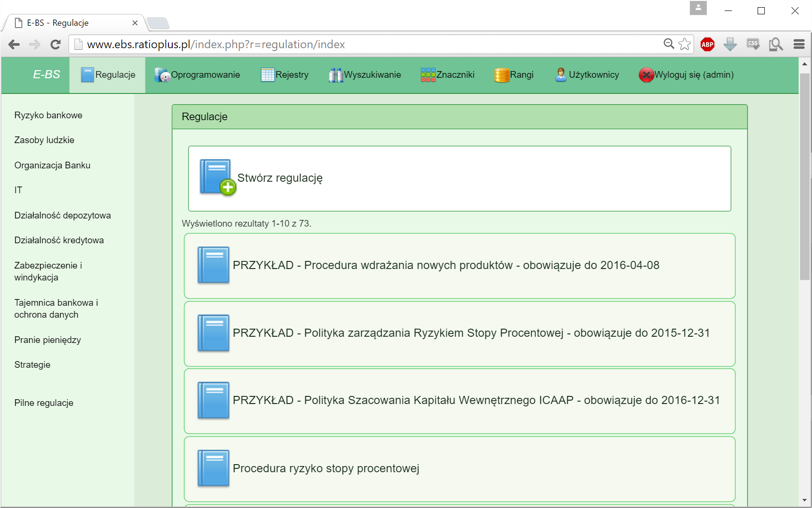
Task: Click the scrollbar up arrow
Action: [805, 63]
